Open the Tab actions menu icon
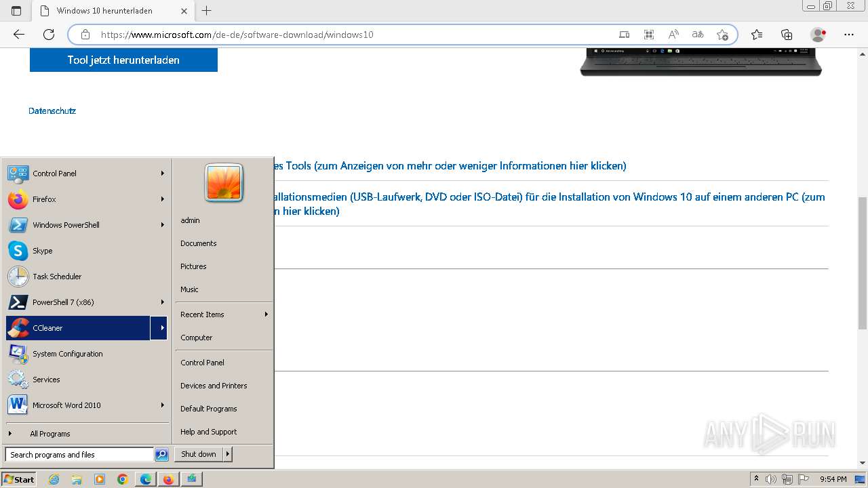This screenshot has width=868, height=488. tap(16, 11)
